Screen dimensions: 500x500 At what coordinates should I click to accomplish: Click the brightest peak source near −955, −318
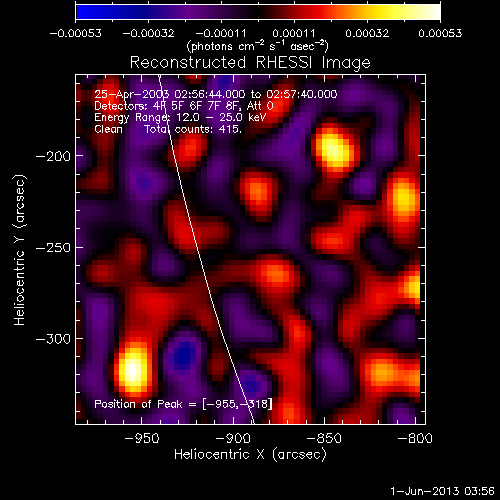133,369
